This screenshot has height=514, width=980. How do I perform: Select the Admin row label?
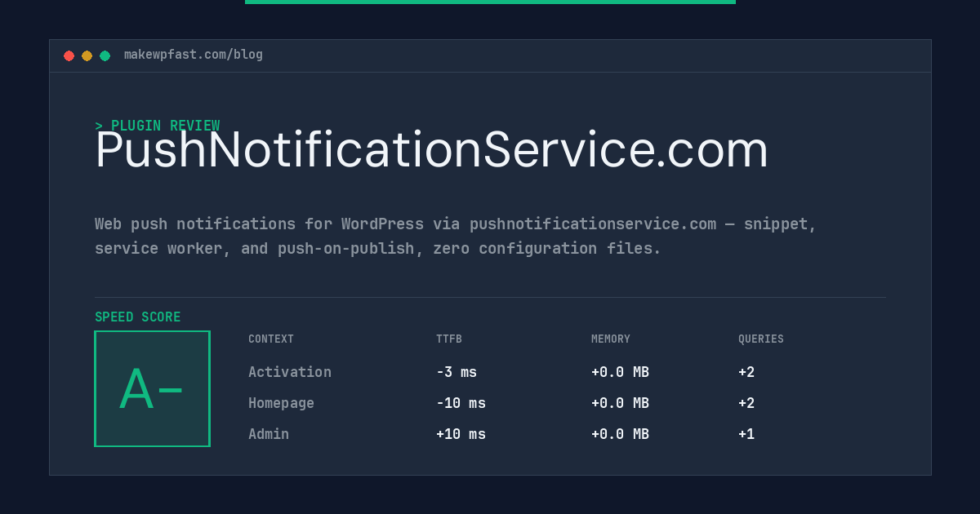coord(269,434)
